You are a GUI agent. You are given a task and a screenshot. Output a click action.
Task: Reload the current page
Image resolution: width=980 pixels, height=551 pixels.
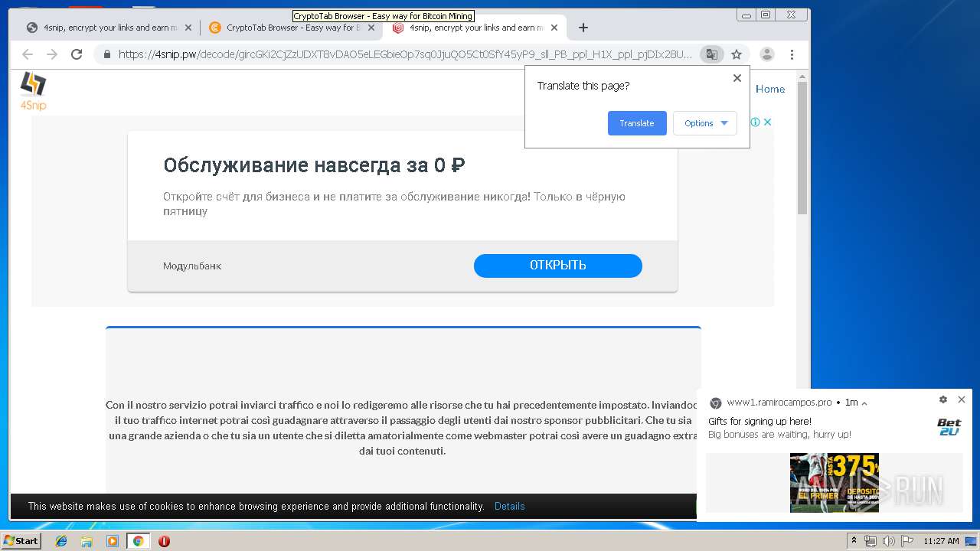pos(77,54)
